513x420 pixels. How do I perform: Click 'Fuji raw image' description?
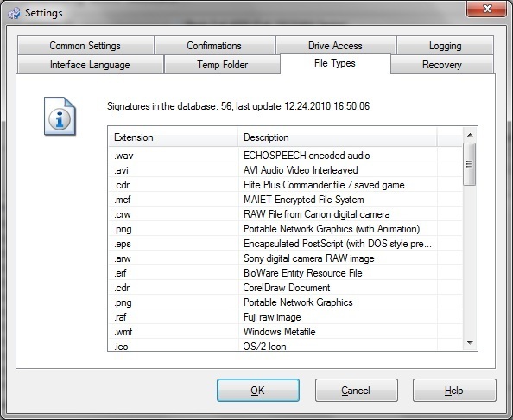272,317
